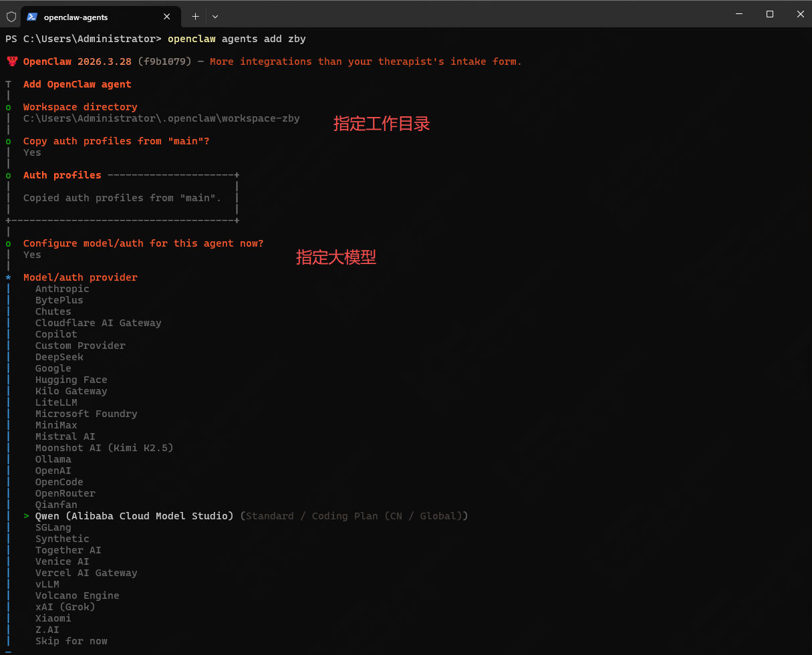This screenshot has height=655, width=812.
Task: Click the 'openclaw agents add zby' command
Action: [237, 39]
